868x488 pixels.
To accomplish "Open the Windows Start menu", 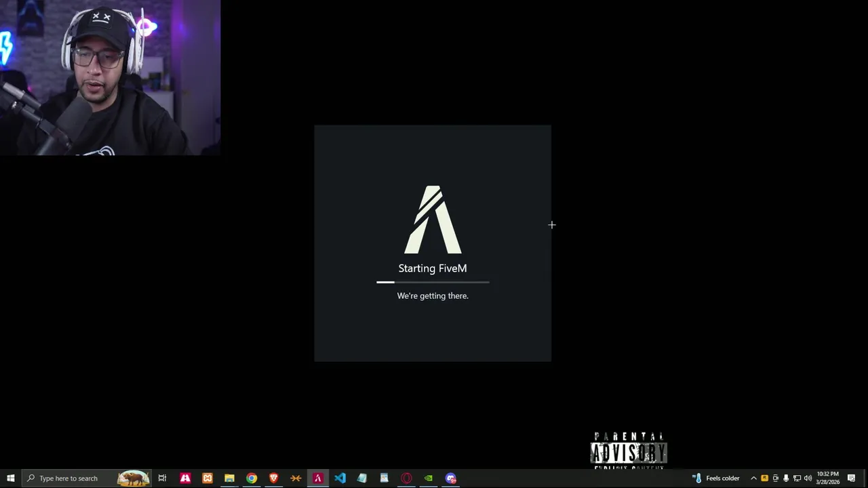I will point(10,478).
